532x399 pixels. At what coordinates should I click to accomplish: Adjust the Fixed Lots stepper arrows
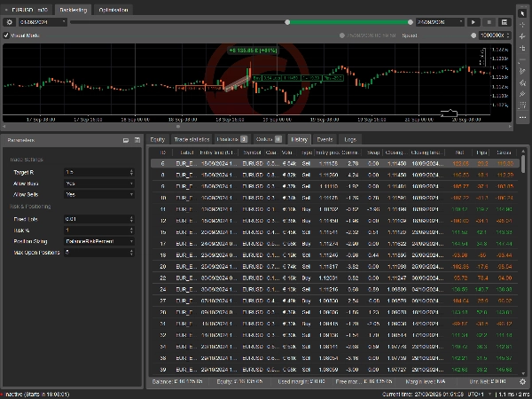tap(131, 219)
